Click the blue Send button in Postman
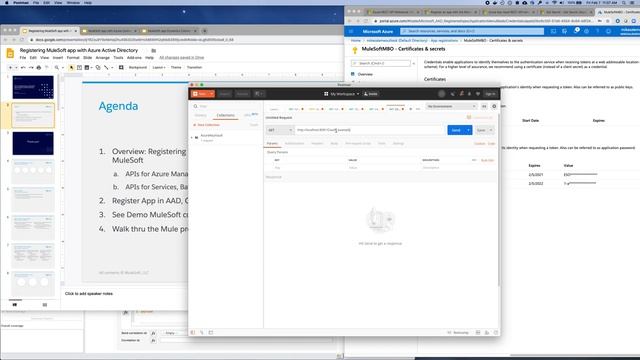 [456, 130]
